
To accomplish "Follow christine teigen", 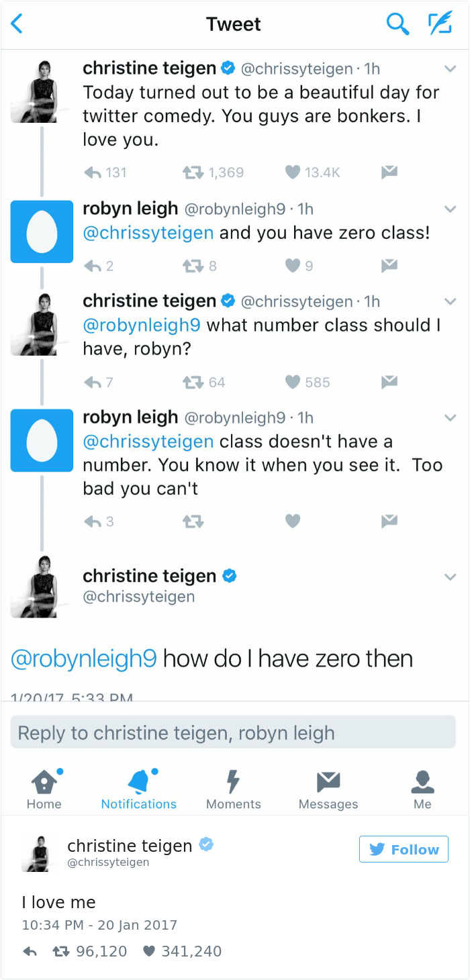I will (404, 848).
